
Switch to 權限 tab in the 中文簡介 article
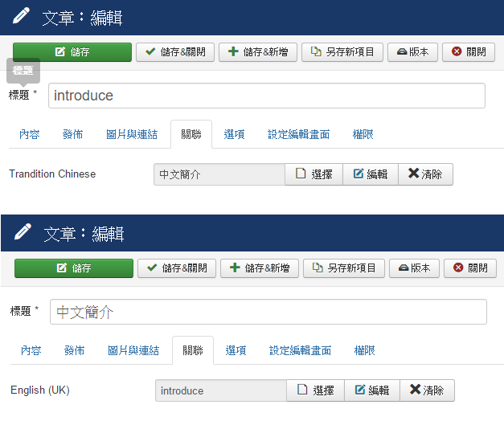point(364,350)
